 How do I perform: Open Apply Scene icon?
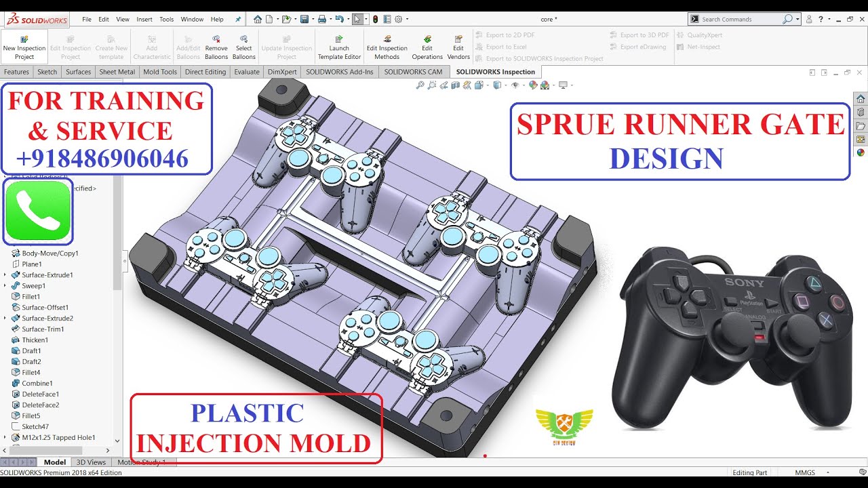(x=545, y=85)
